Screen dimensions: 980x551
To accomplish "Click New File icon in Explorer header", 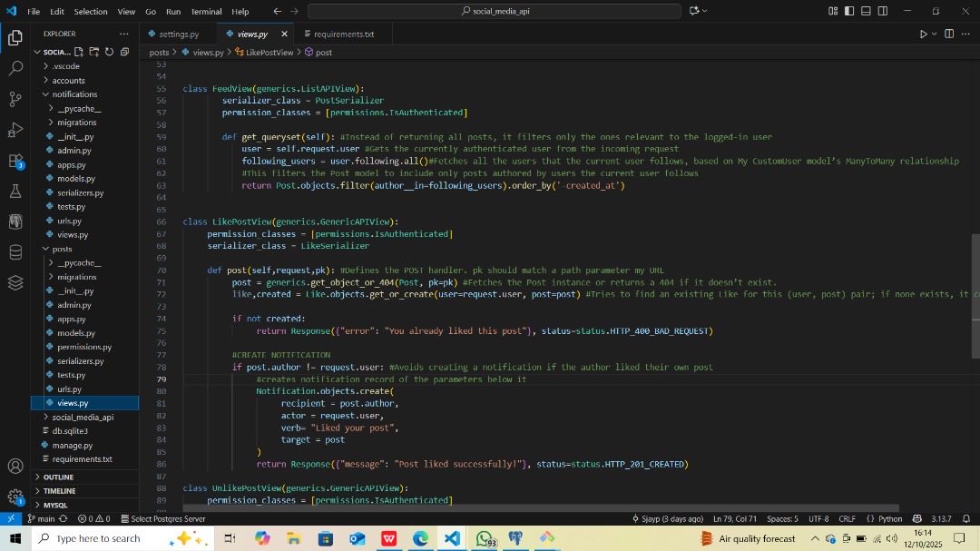I will click(79, 52).
